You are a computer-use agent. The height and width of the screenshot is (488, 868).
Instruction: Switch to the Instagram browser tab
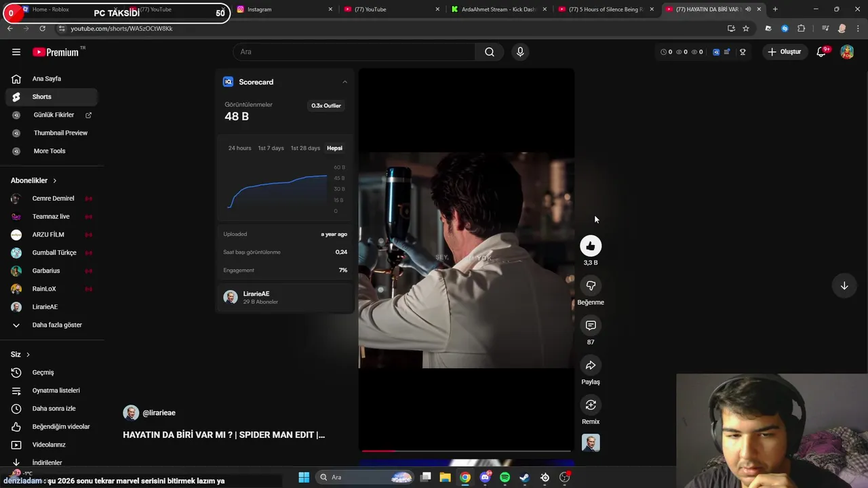coord(285,9)
